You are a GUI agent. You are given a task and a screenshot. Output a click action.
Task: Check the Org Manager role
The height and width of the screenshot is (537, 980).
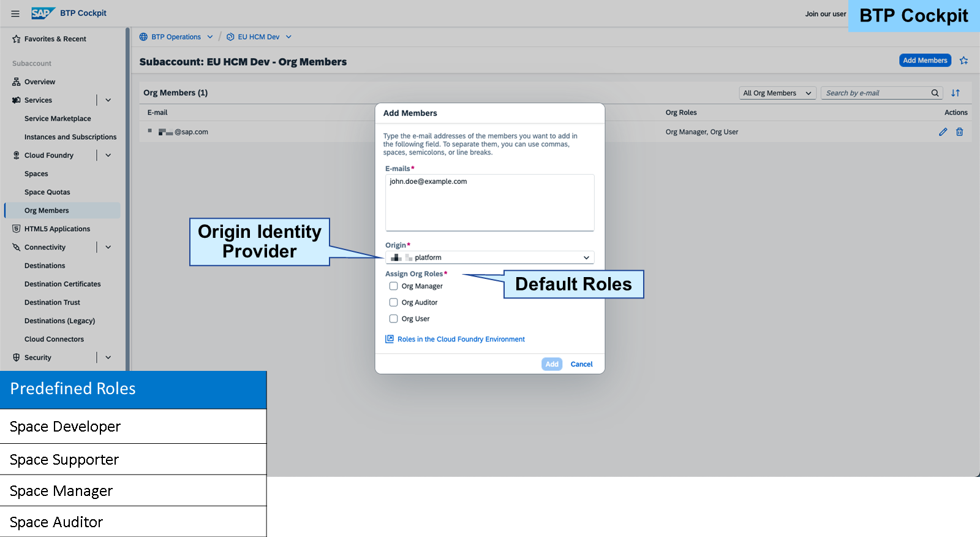click(393, 286)
